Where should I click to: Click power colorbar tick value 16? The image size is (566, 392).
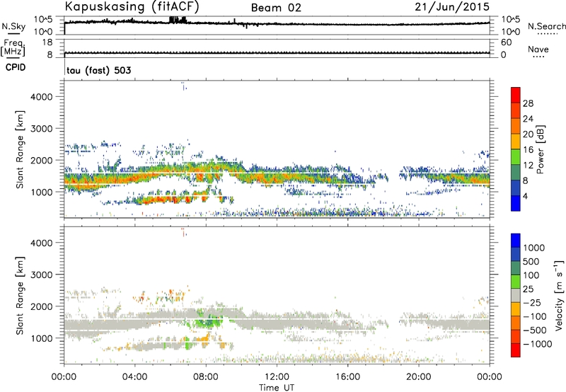528,149
